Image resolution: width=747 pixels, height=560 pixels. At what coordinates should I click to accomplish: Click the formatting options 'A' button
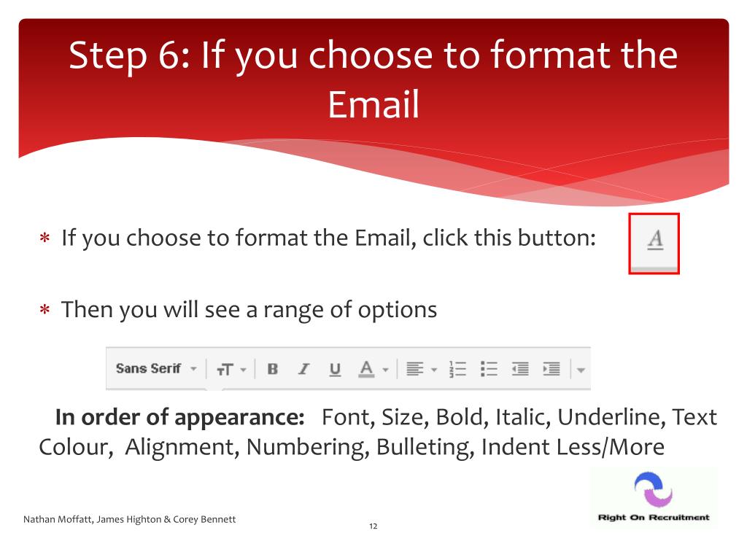[x=654, y=243]
